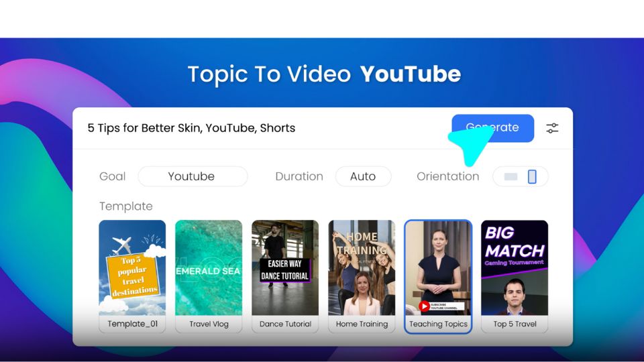Choose the Top 5 Travel template
The image size is (644, 362).
515,276
